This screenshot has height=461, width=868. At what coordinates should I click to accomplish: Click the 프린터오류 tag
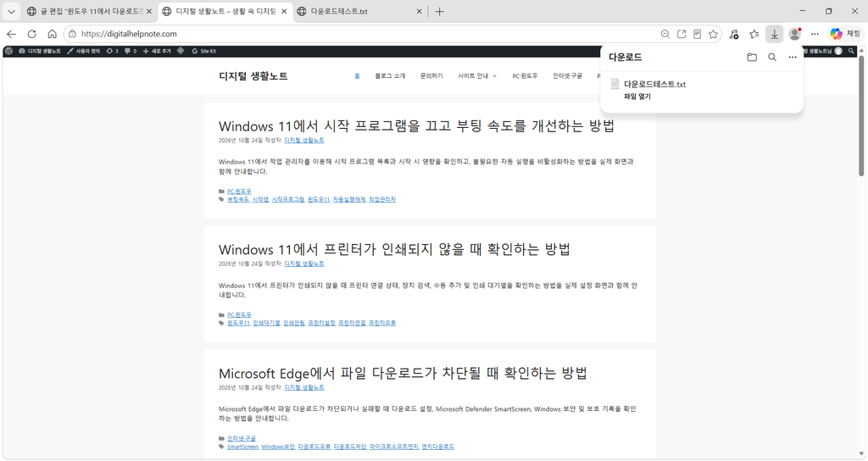[x=382, y=323]
